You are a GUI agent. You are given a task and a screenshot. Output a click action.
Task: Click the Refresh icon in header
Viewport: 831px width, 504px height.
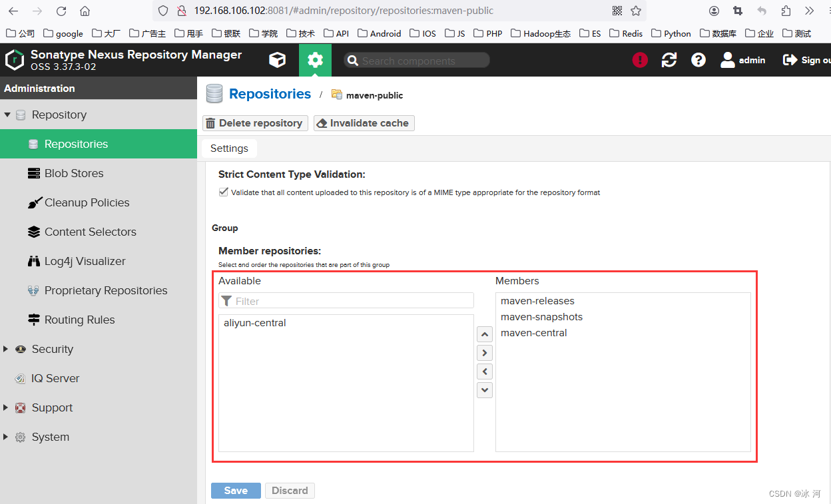[x=669, y=60]
